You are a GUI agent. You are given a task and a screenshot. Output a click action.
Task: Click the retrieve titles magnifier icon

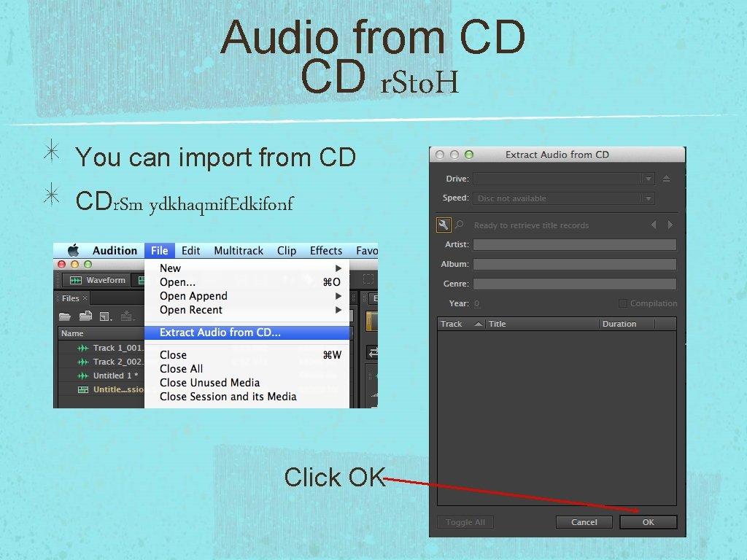point(460,225)
